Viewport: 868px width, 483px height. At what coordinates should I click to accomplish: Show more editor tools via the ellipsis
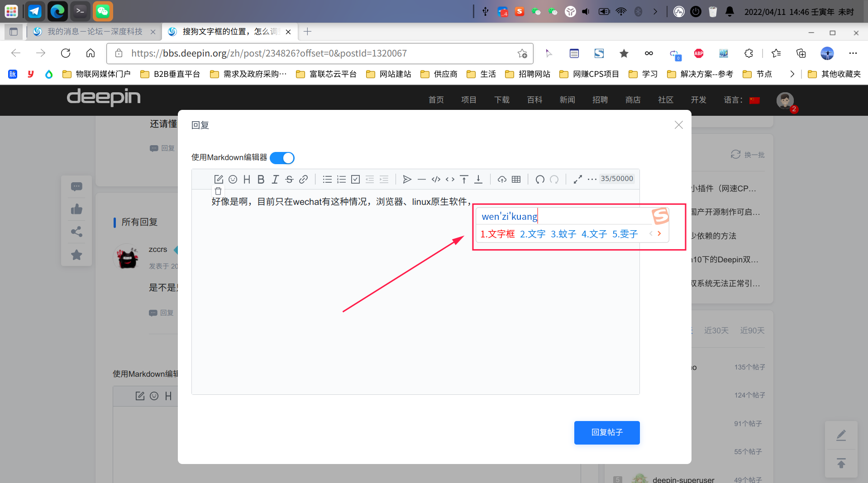(x=591, y=180)
